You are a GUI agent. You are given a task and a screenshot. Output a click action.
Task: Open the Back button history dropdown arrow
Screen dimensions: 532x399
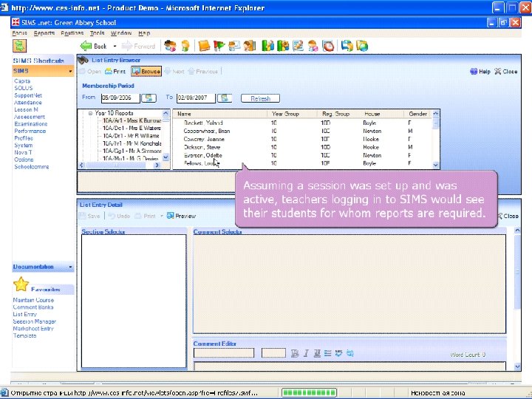115,46
